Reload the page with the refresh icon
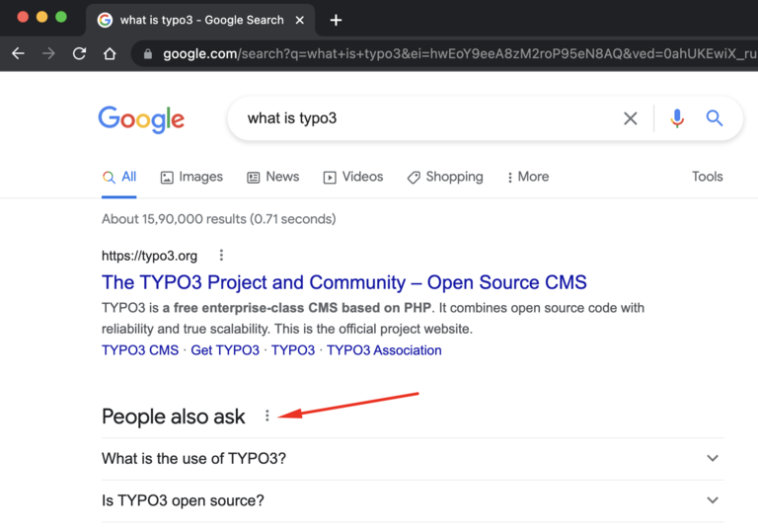 click(x=79, y=53)
